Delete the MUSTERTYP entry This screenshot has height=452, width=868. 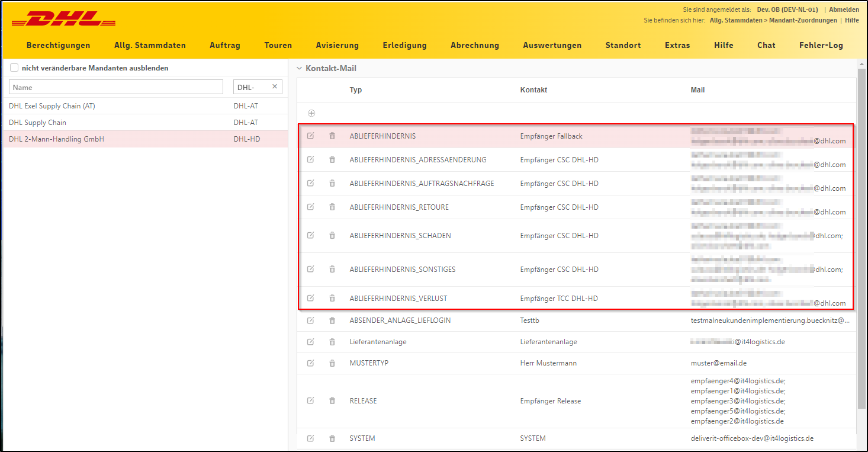(x=332, y=363)
